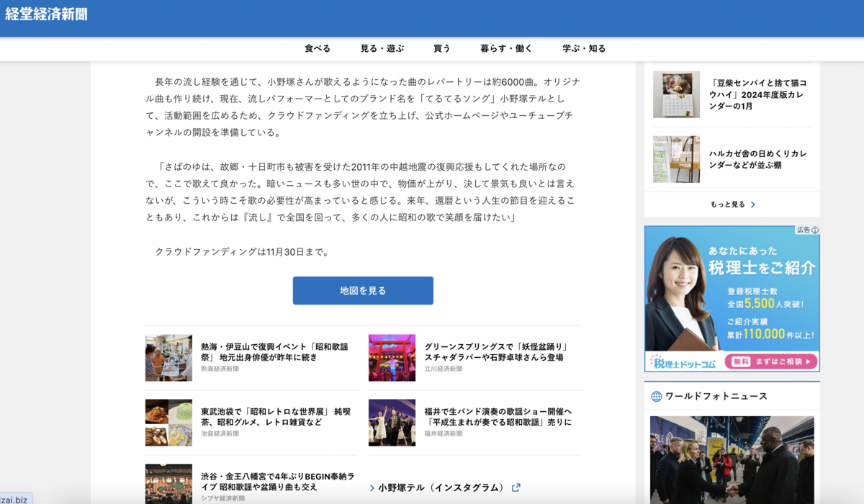Click the globe icon beside ワールドフォトニュース
Image resolution: width=864 pixels, height=504 pixels.
pos(656,396)
